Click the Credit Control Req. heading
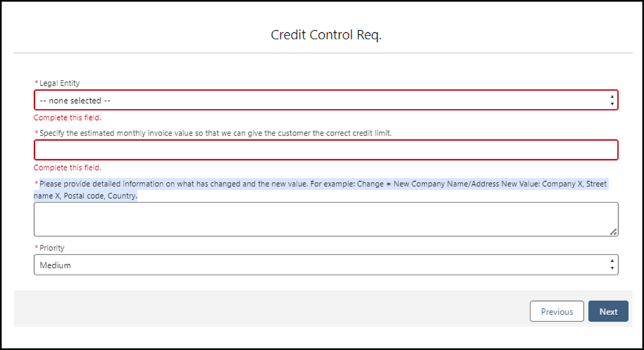The height and width of the screenshot is (350, 644). 326,35
